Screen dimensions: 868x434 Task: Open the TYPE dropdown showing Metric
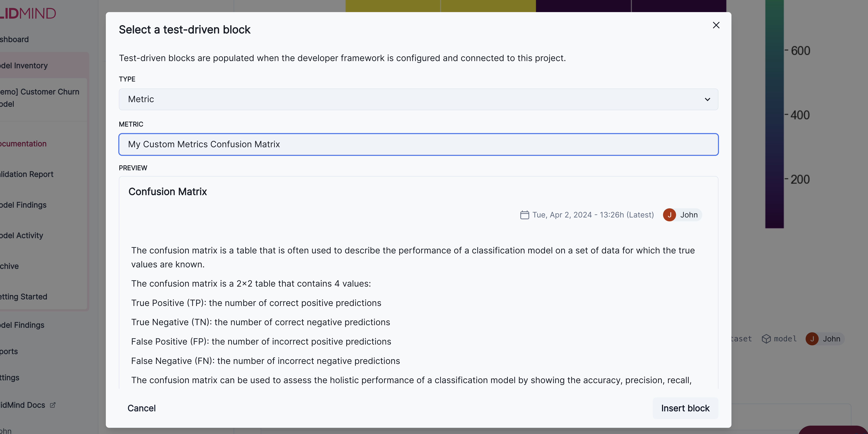pyautogui.click(x=418, y=99)
